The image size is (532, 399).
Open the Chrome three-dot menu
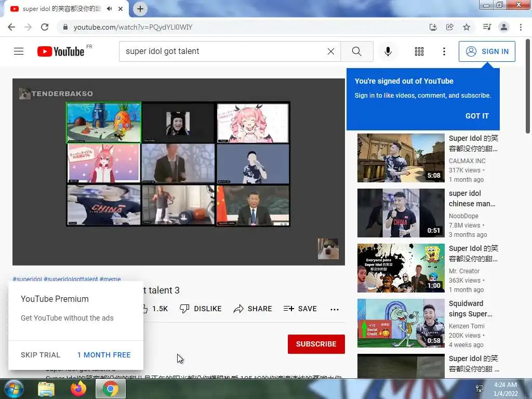521,27
